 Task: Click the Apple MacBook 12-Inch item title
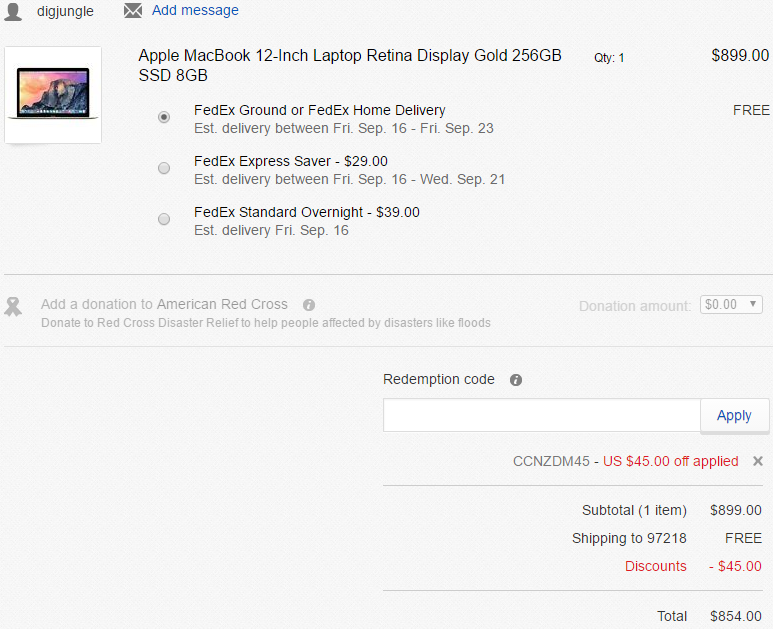349,65
